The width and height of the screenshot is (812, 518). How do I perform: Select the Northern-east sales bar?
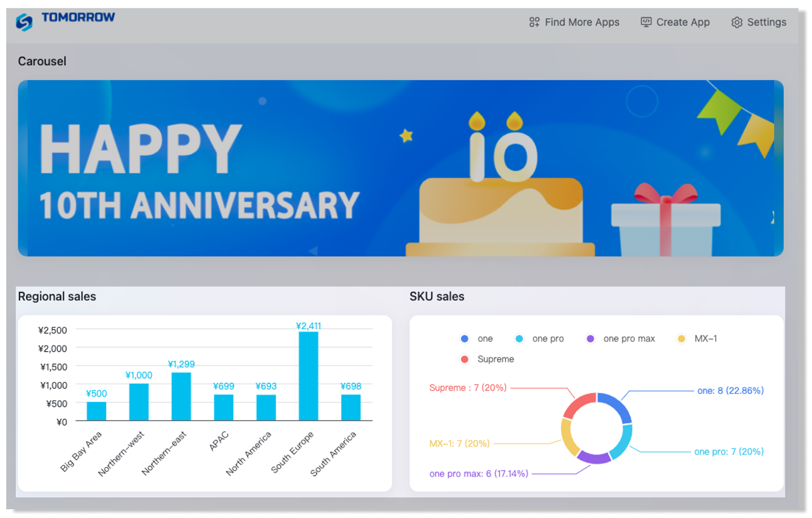point(181,397)
